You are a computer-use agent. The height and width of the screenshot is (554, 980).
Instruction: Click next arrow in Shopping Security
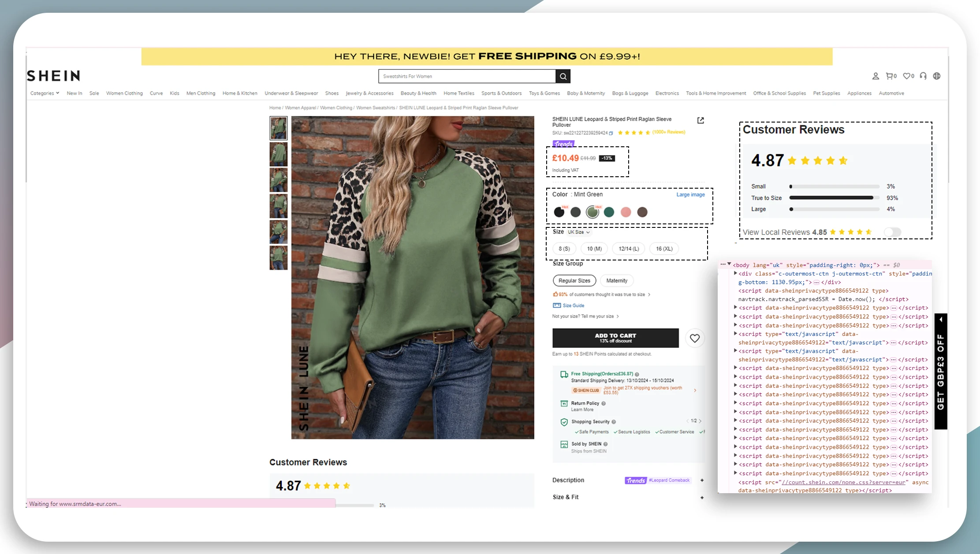pos(700,421)
